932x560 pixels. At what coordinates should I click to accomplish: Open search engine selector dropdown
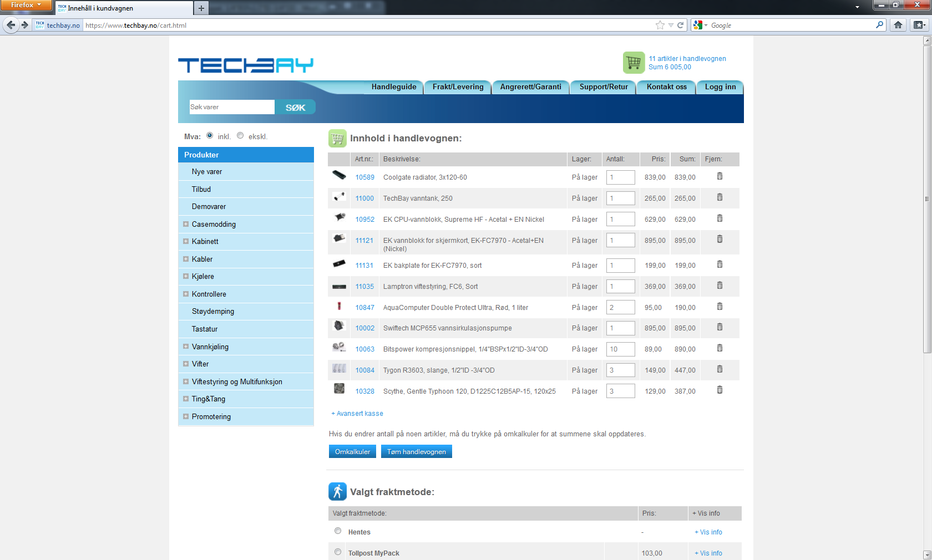[x=701, y=25]
